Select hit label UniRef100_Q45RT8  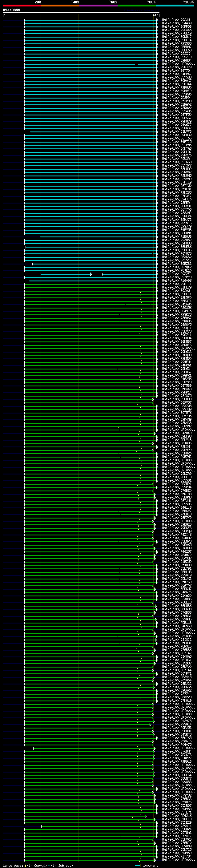[177, 735]
